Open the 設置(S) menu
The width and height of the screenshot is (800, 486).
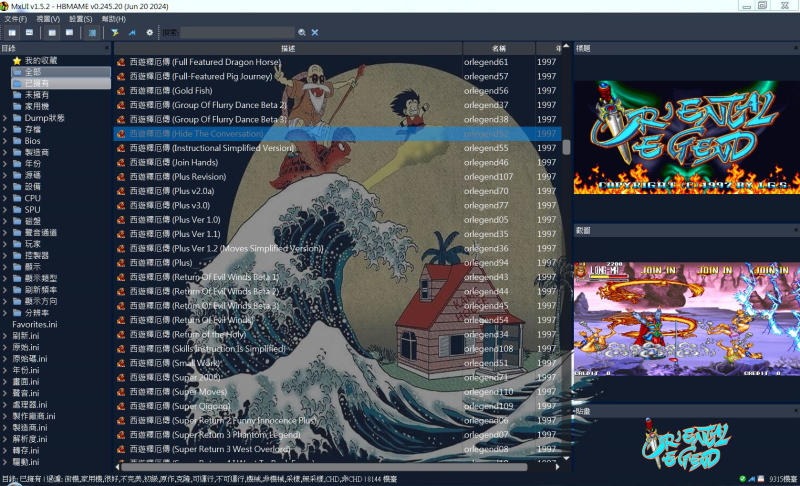[x=81, y=19]
